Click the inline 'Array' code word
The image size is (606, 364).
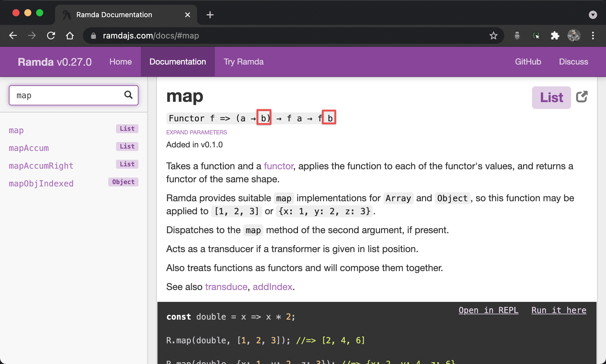(398, 198)
